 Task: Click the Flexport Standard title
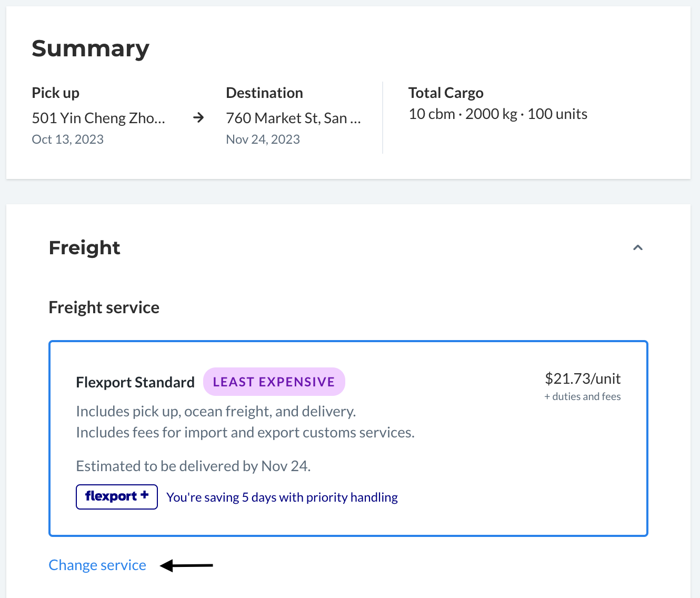click(135, 382)
